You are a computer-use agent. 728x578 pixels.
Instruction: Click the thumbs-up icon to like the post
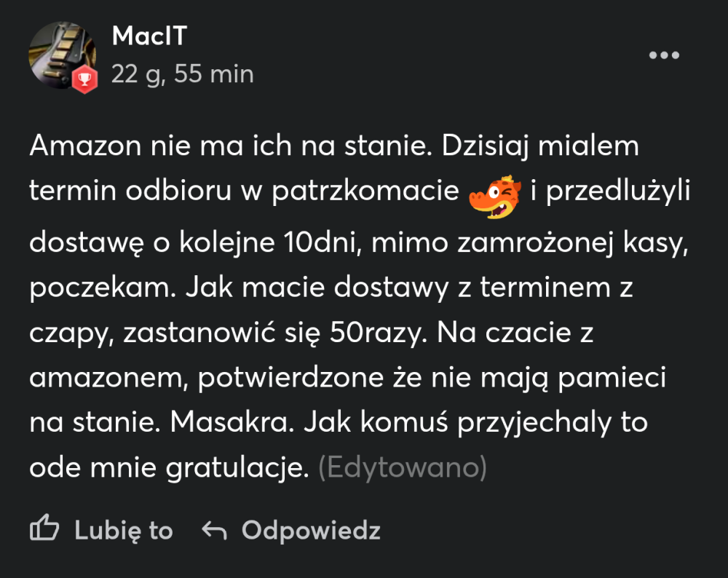click(x=47, y=528)
